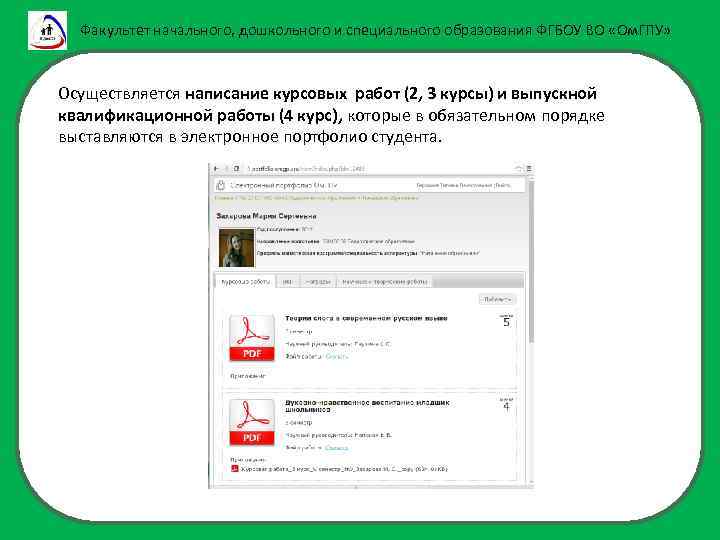This screenshot has height=540, width=720.
Task: Click the grade 4 mark
Action: tap(506, 406)
